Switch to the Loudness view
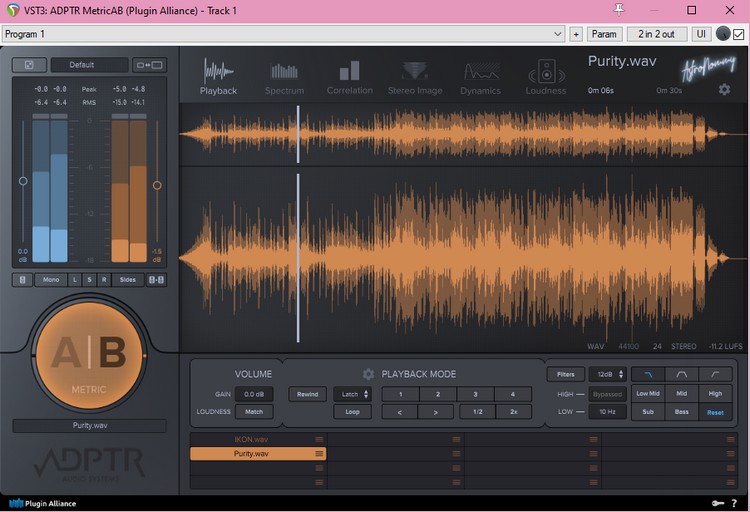750x512 pixels. [x=546, y=78]
